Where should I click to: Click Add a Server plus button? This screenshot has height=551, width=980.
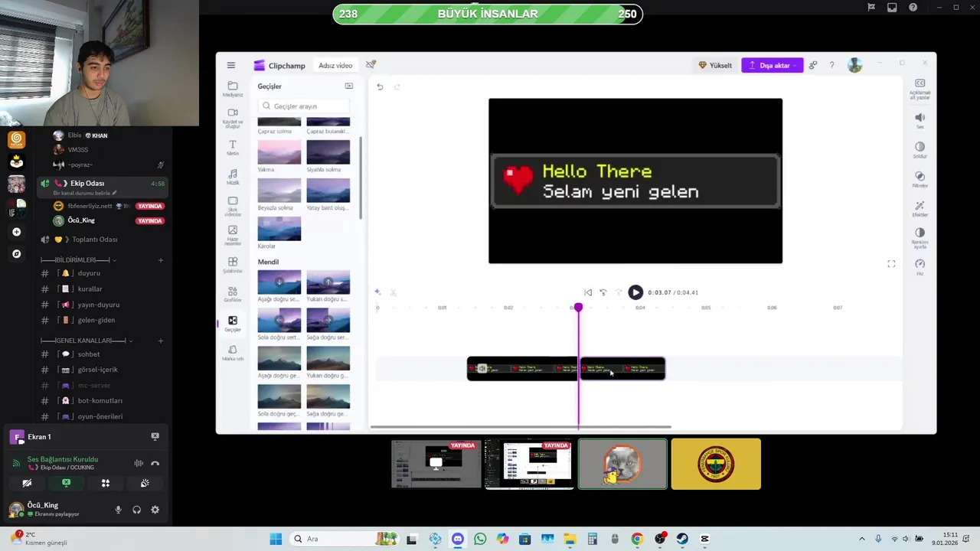[x=16, y=232]
